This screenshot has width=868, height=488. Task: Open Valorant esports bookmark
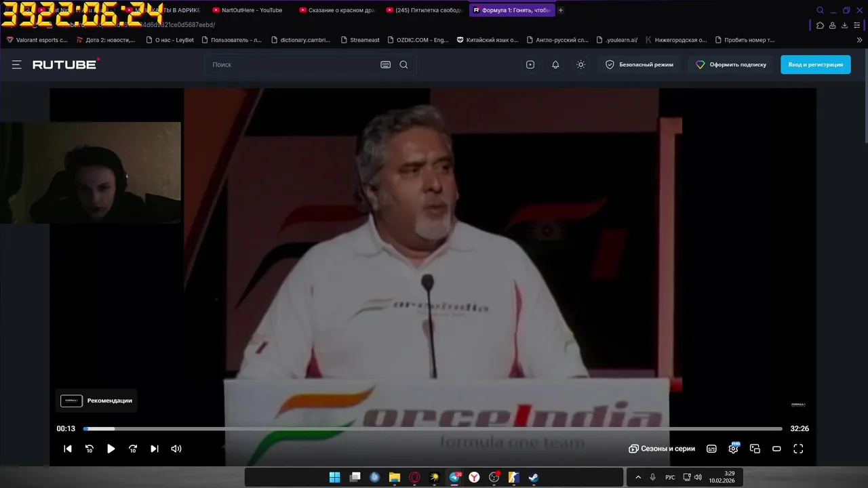(x=37, y=40)
